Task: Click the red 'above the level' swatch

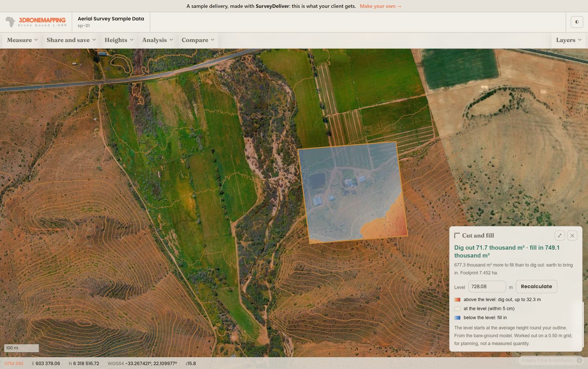Action: 458,300
